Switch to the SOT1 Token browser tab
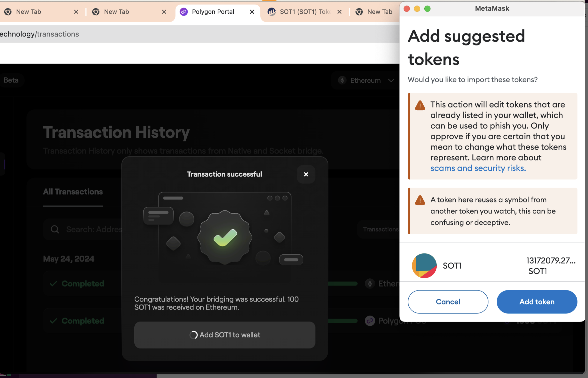This screenshot has width=588, height=378. 305,12
